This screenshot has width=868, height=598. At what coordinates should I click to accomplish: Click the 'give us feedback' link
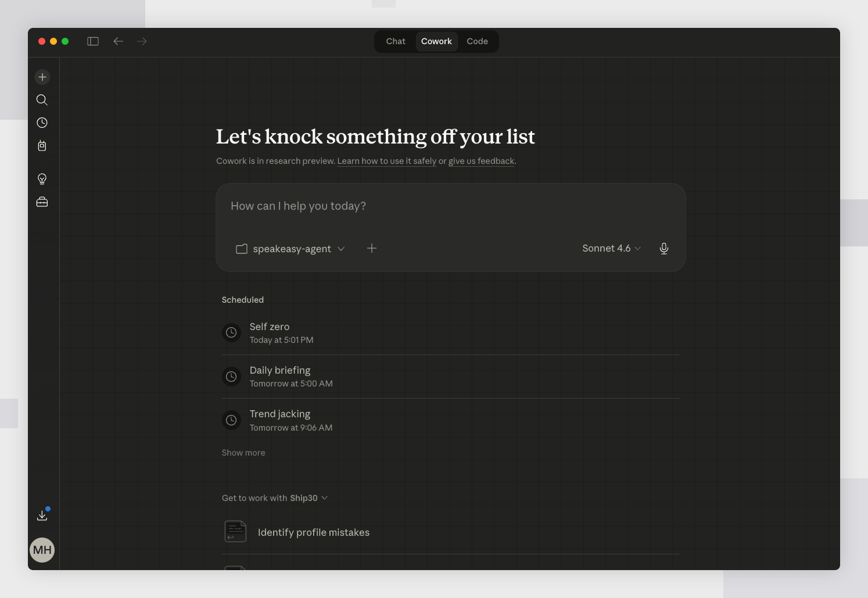[x=481, y=161]
